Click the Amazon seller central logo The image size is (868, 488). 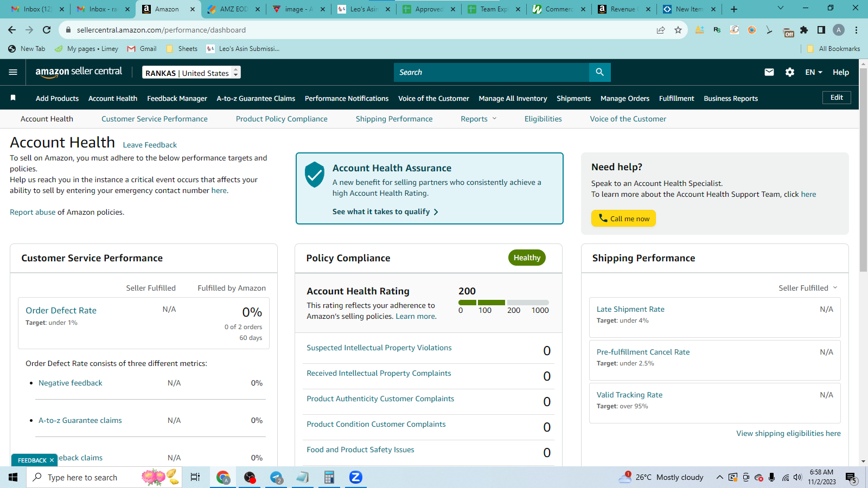click(x=79, y=72)
